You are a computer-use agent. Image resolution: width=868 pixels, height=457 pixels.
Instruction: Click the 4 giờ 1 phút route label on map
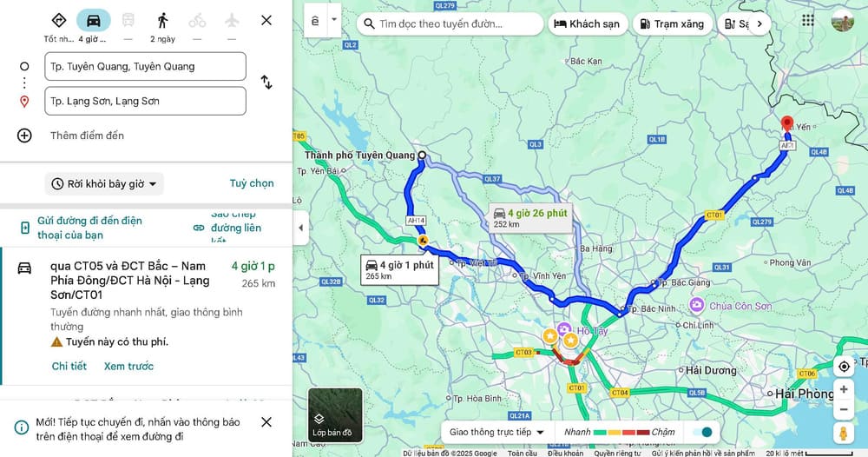pos(399,269)
